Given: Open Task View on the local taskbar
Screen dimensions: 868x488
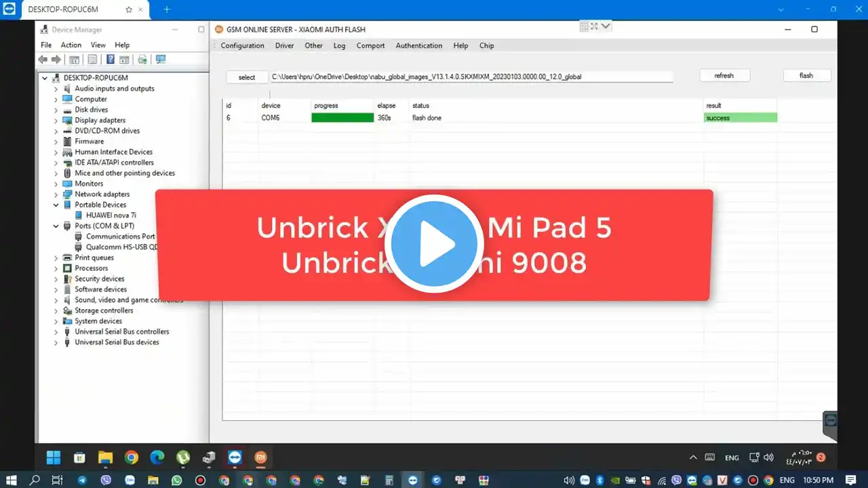Looking at the screenshot, I should [58, 480].
